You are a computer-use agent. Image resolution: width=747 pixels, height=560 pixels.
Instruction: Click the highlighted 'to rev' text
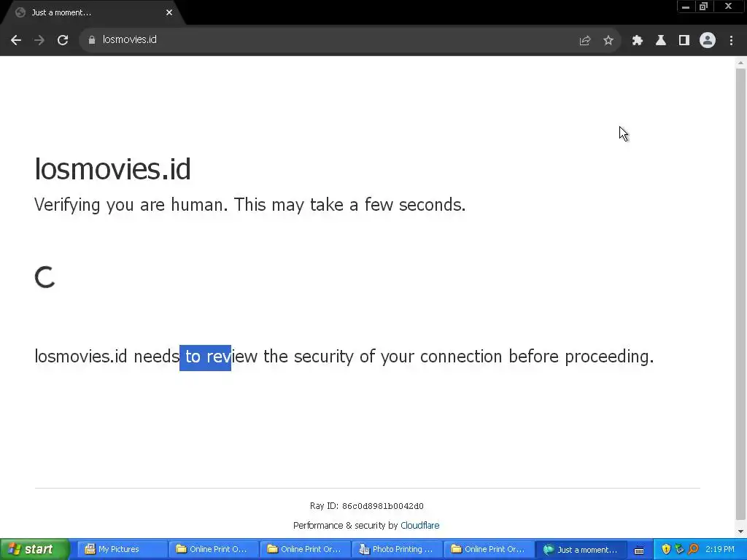[x=205, y=357]
